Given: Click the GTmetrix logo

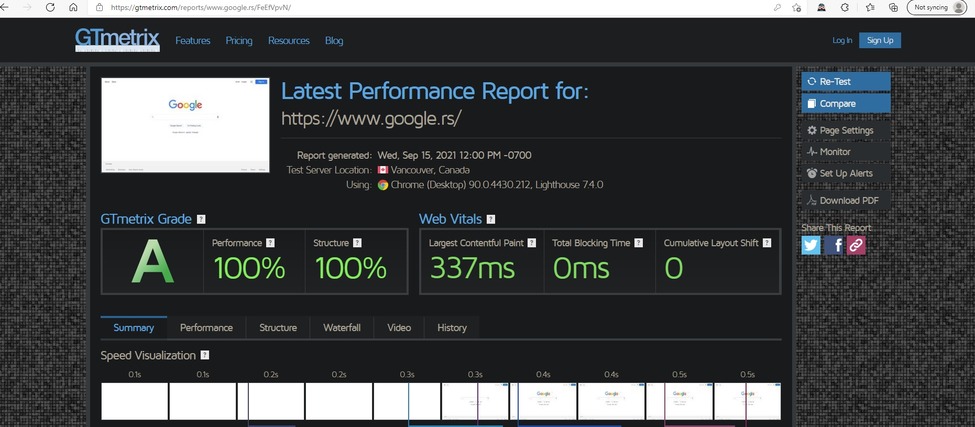Looking at the screenshot, I should coord(115,40).
